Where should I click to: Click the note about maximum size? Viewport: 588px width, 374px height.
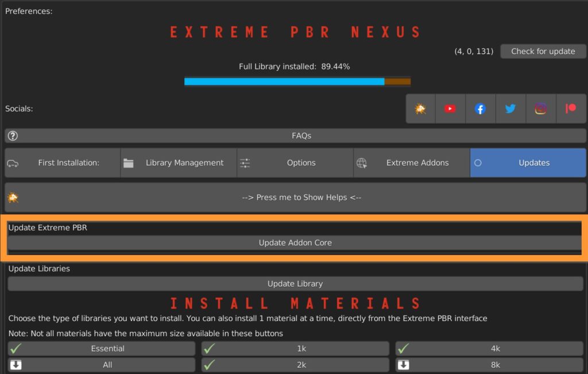[145, 333]
